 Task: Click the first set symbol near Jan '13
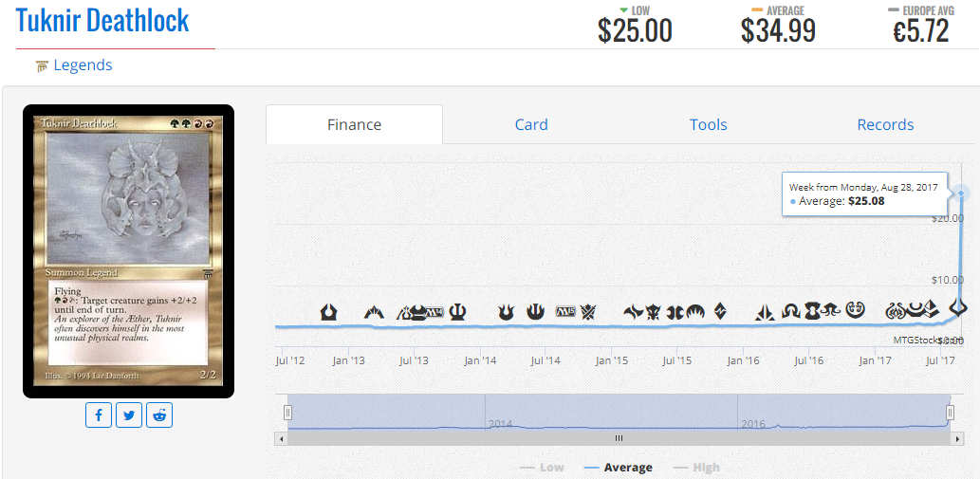click(328, 311)
